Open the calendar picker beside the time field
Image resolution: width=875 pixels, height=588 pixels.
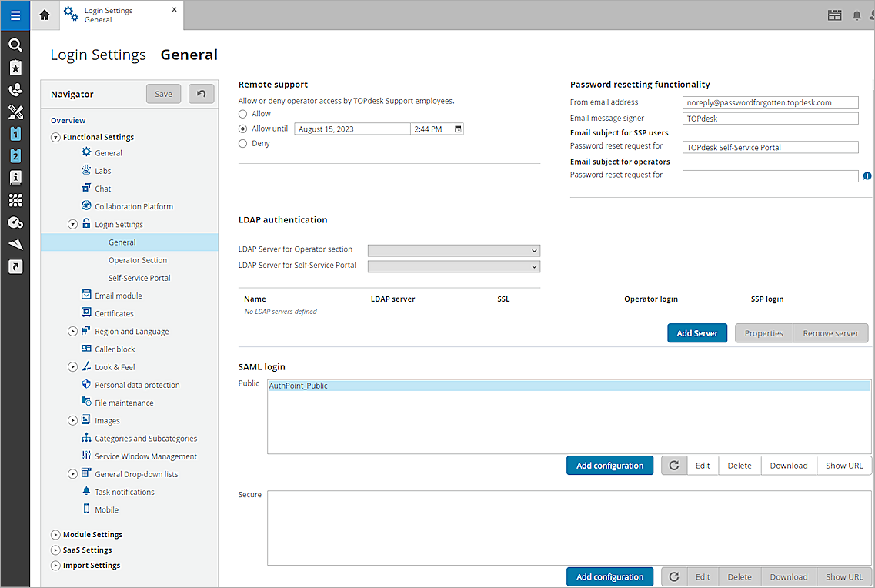coord(457,128)
